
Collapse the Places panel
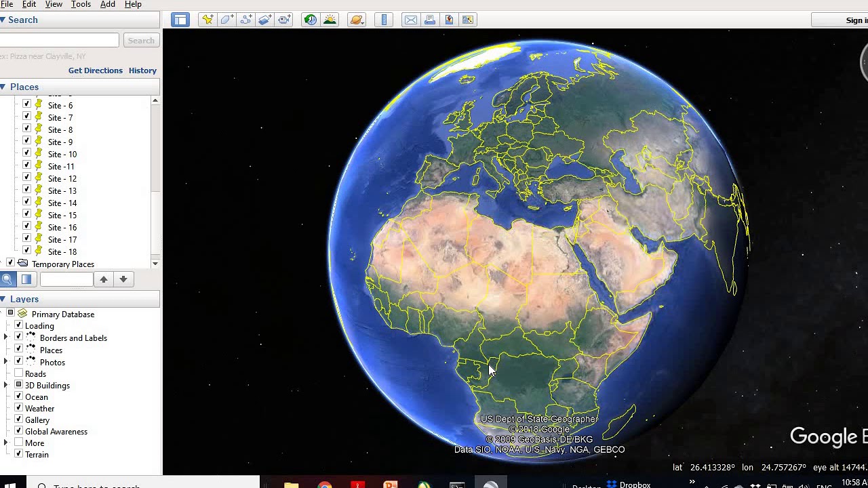click(3, 87)
